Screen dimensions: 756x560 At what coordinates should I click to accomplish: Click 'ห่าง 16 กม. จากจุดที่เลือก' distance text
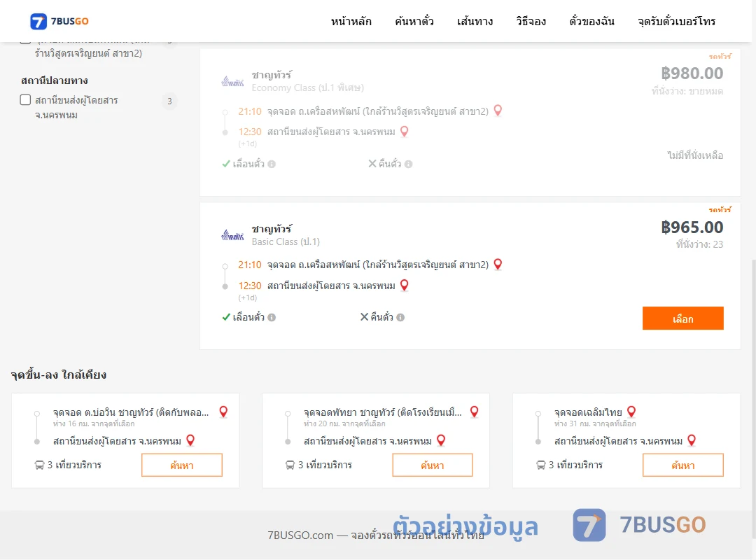pos(94,423)
